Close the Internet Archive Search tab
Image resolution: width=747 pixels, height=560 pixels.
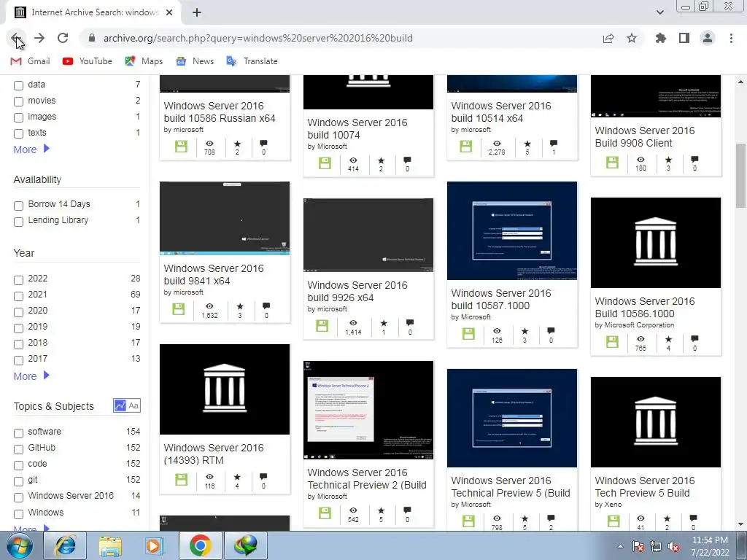(169, 13)
